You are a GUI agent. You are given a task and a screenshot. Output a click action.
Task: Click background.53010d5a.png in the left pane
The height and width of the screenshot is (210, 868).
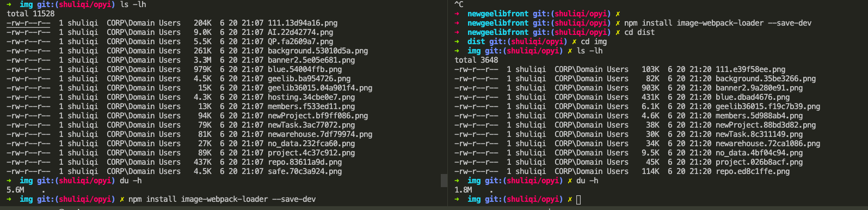[x=318, y=51]
